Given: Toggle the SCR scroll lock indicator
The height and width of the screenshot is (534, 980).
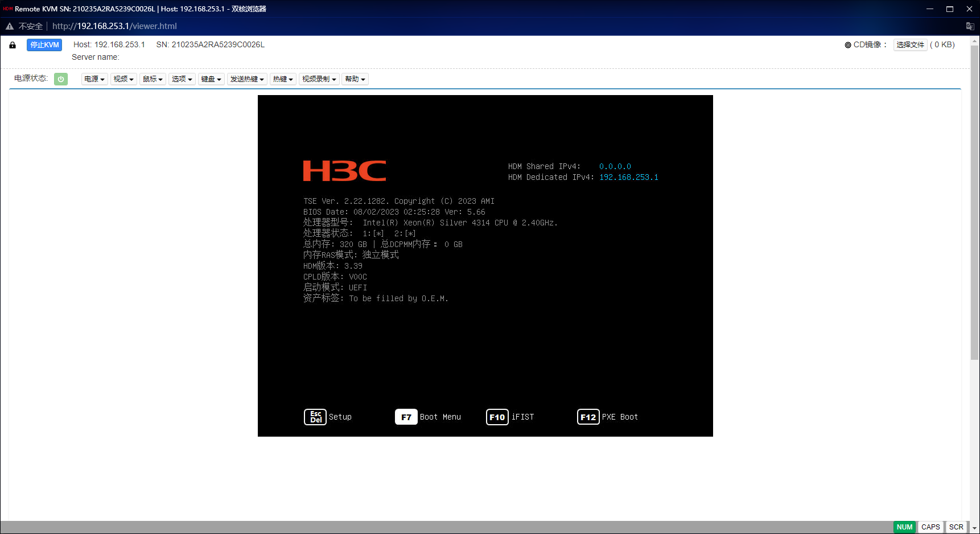Looking at the screenshot, I should [x=956, y=527].
